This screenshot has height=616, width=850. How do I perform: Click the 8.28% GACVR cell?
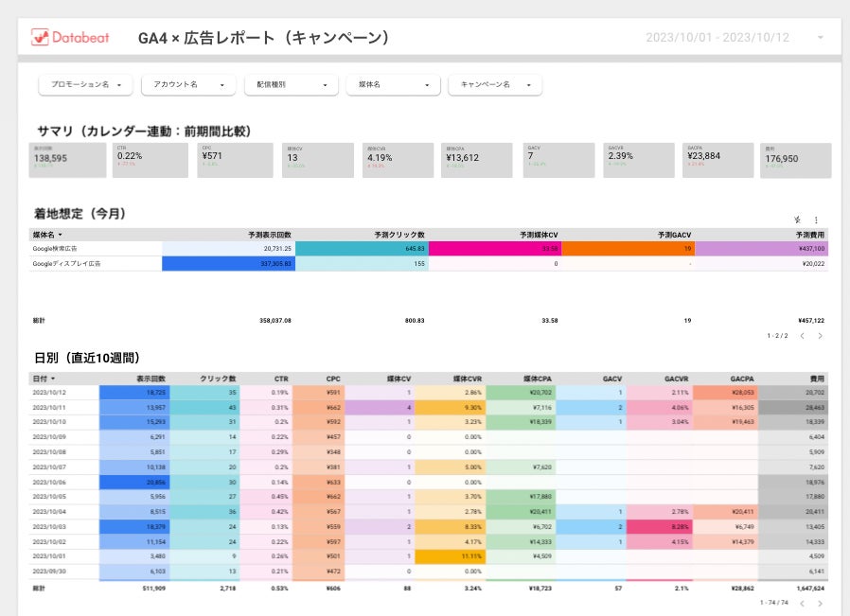[x=660, y=527]
